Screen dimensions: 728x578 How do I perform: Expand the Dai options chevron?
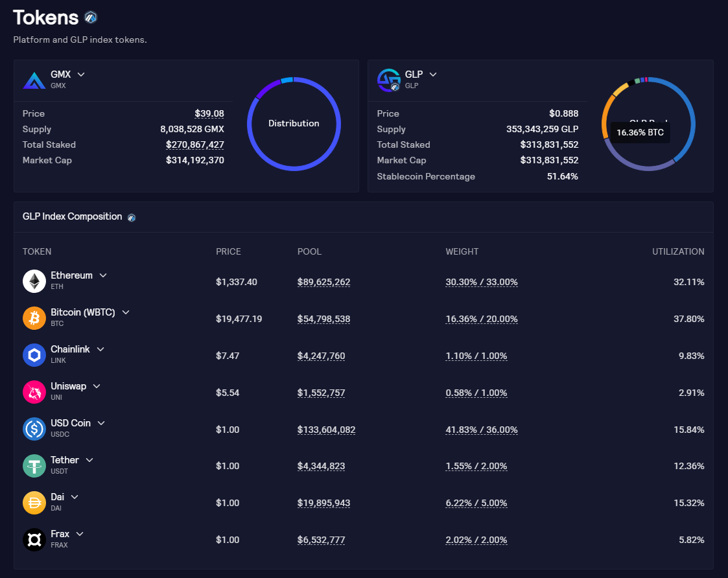(x=75, y=497)
